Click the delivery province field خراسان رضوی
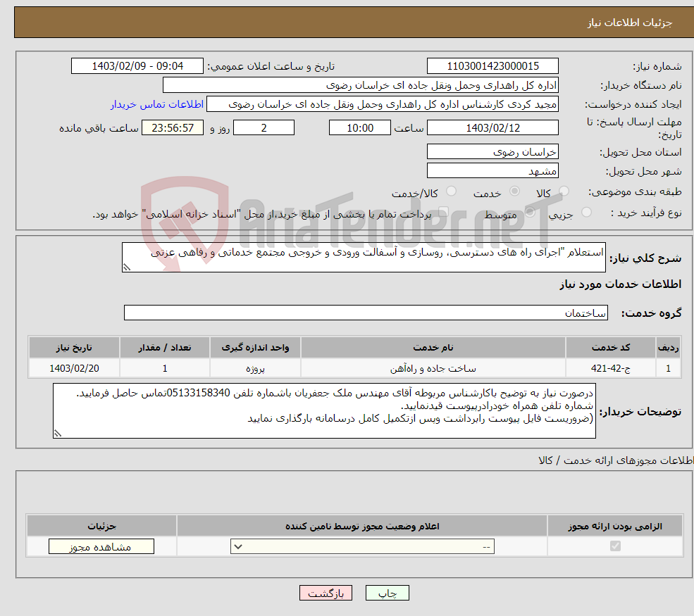The width and height of the screenshot is (694, 616). (x=492, y=151)
